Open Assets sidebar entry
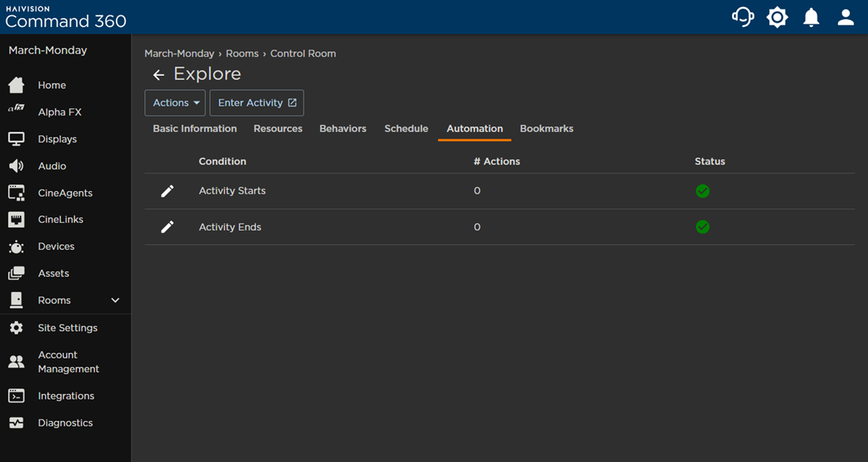 (54, 274)
